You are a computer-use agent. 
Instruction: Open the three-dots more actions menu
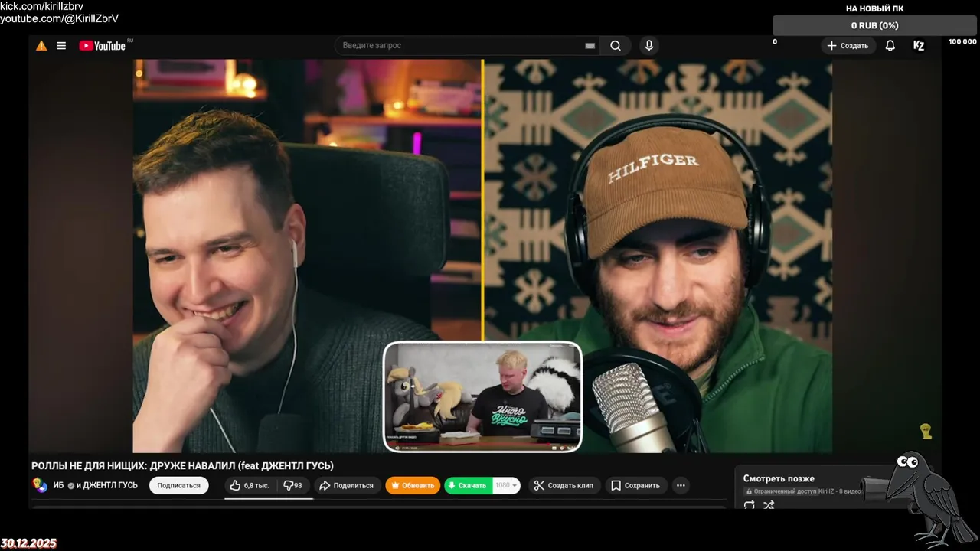(x=681, y=485)
